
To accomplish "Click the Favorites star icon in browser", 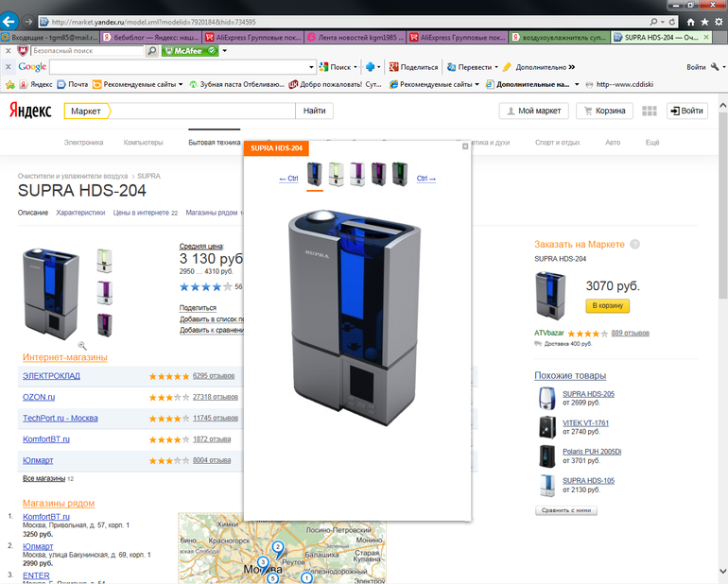I will coord(705,21).
